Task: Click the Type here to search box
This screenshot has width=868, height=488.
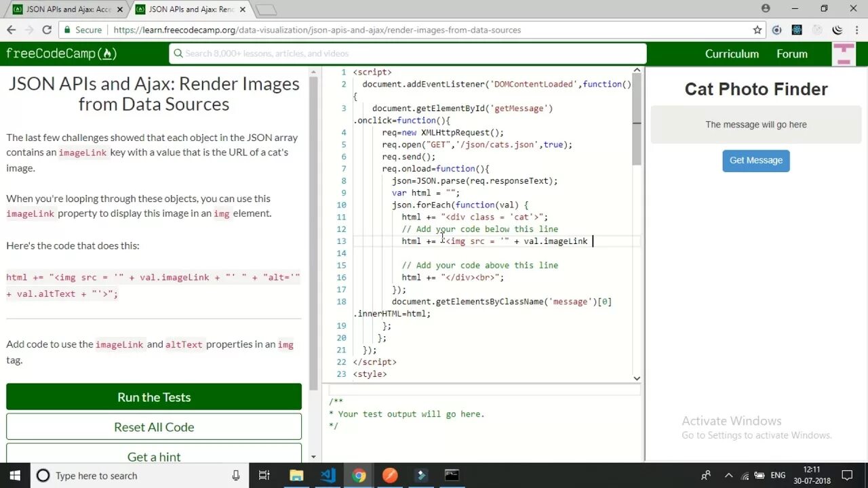Action: (x=140, y=476)
